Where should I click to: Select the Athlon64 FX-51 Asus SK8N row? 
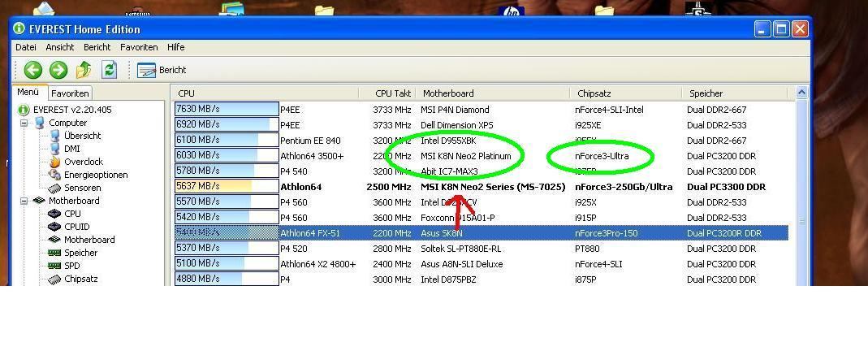coord(481,233)
